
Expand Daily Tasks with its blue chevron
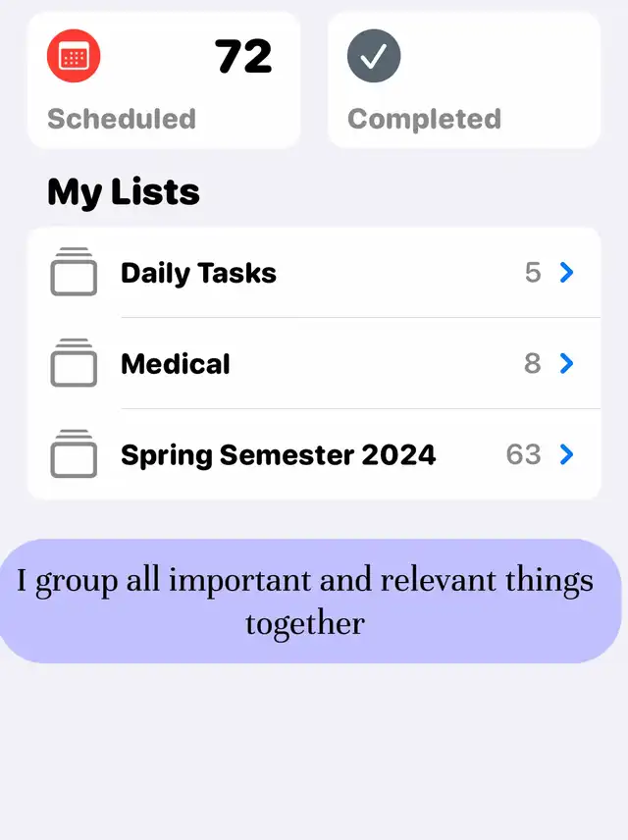[x=566, y=272]
